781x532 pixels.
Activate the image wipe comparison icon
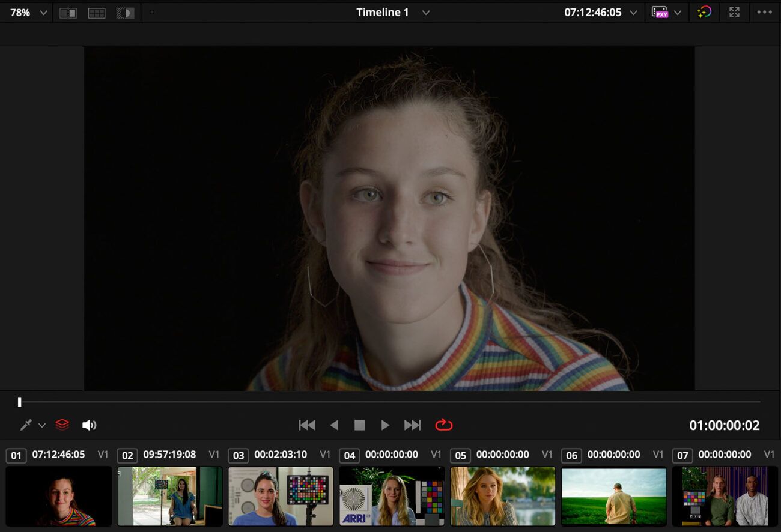point(126,12)
